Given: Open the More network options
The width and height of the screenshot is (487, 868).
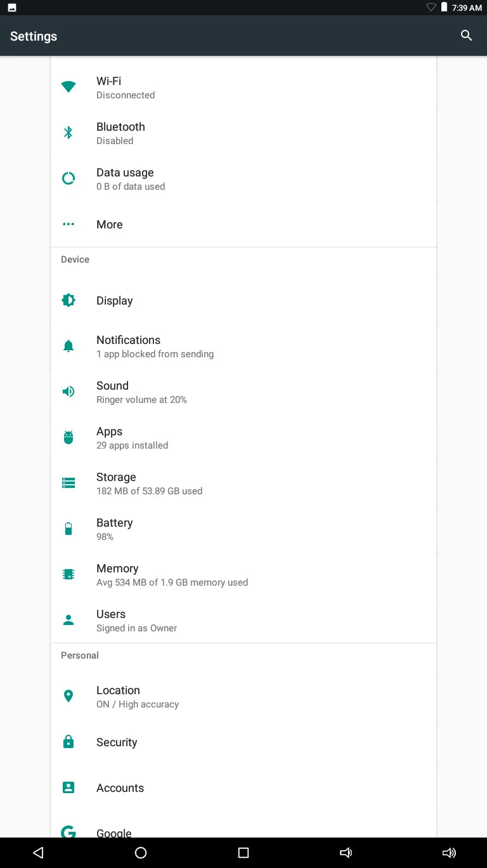Looking at the screenshot, I should click(243, 225).
